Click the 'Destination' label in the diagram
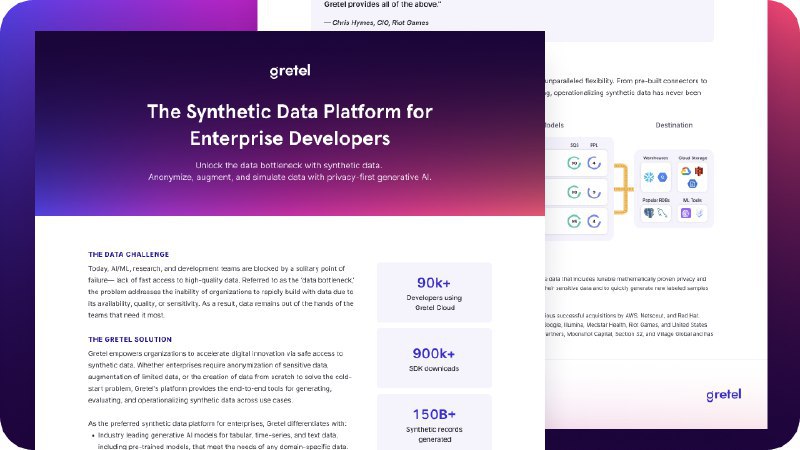The height and width of the screenshot is (450, 800). click(674, 125)
